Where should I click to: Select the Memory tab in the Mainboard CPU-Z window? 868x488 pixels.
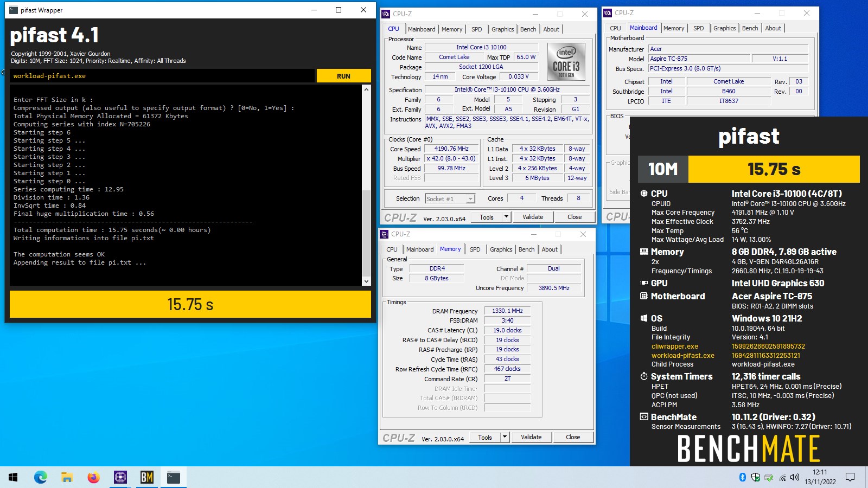(x=674, y=28)
